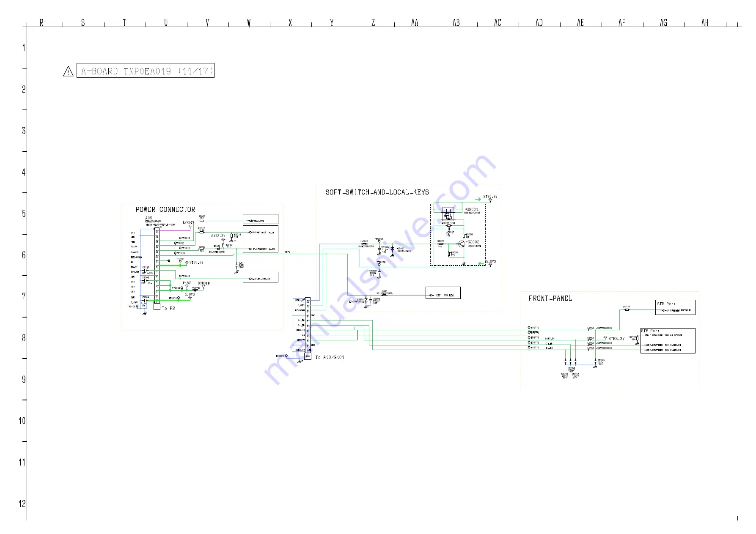The width and height of the screenshot is (756, 534).
Task: Click the 5.8VS label near dashed box
Action: (x=491, y=262)
